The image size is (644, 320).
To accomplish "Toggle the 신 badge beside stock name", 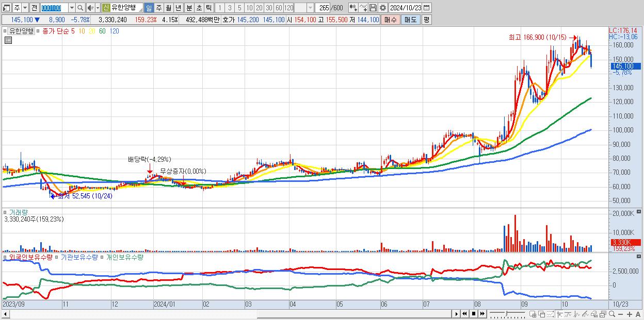I will point(106,8).
